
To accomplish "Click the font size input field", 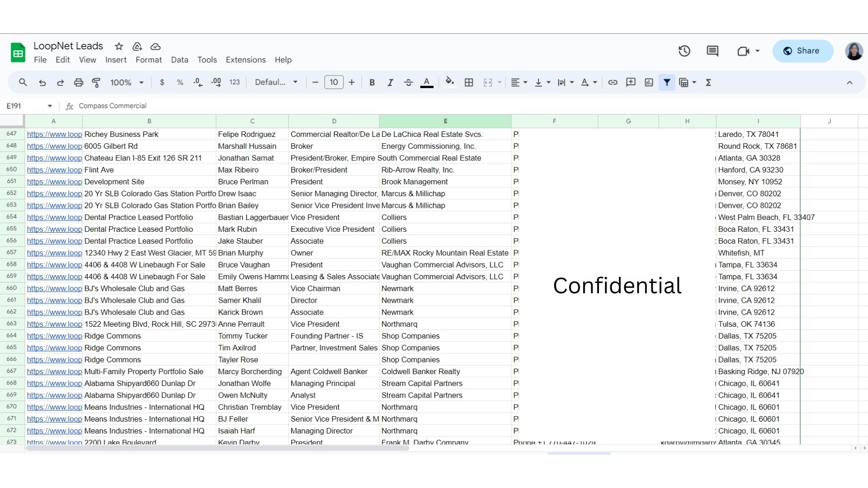I will [x=334, y=82].
